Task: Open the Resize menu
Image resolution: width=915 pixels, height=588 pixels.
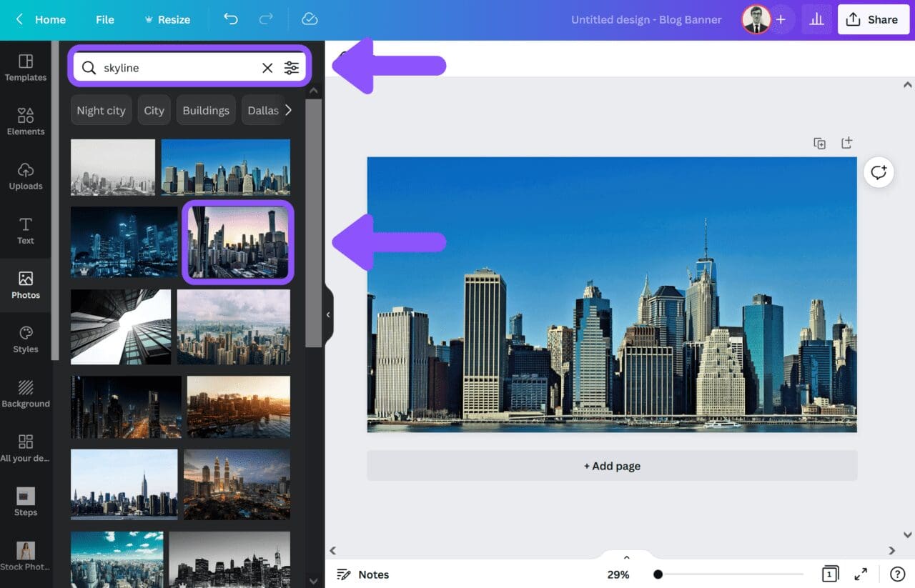Action: (x=167, y=19)
